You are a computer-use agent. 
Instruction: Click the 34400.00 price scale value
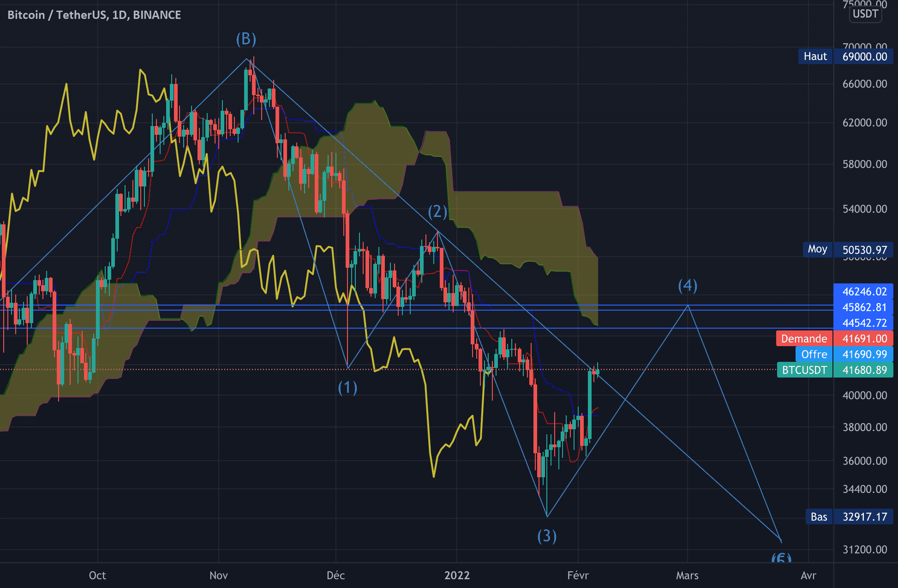[865, 489]
